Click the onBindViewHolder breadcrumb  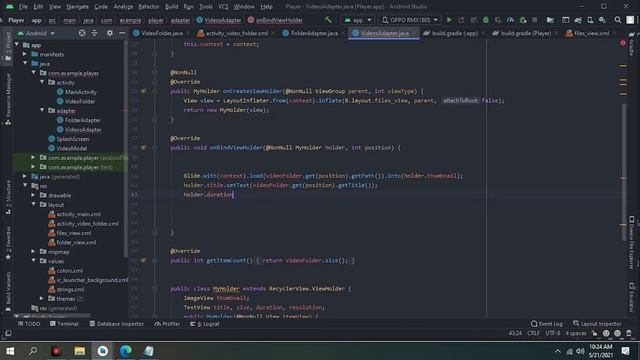pyautogui.click(x=276, y=20)
